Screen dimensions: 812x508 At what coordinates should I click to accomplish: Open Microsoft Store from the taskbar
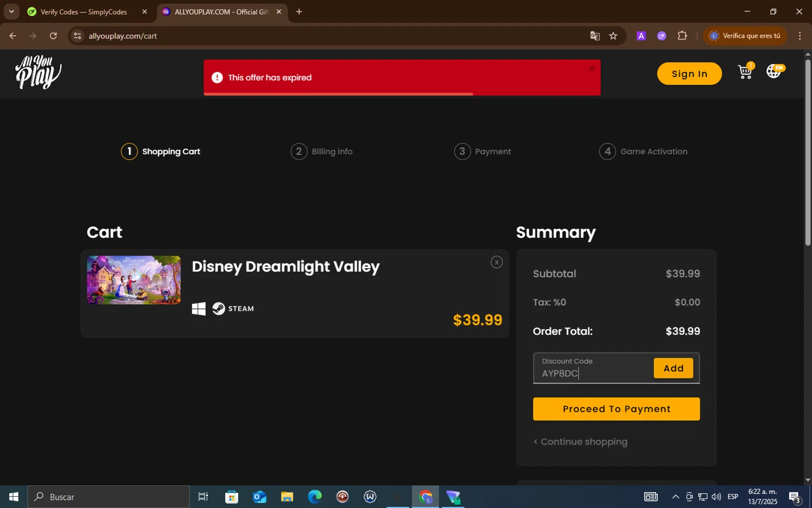coord(232,497)
